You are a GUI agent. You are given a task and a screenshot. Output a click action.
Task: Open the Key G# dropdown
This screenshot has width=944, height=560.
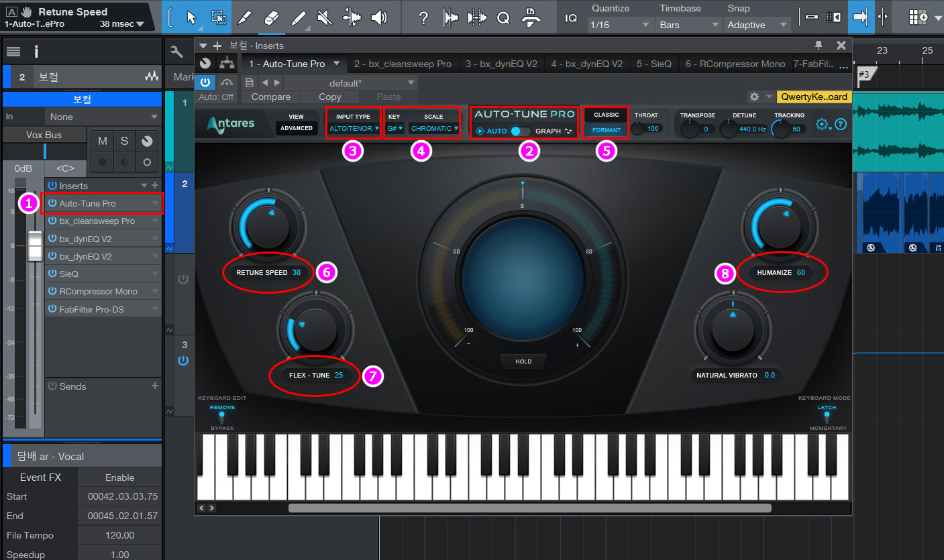tap(395, 128)
